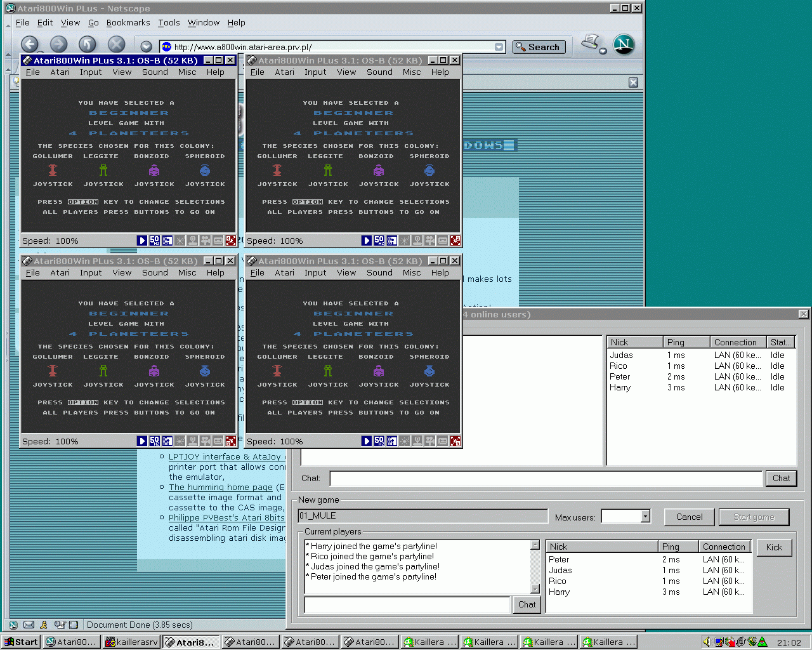
Task: Click the Stop loading button in Netscape
Action: coord(116,44)
